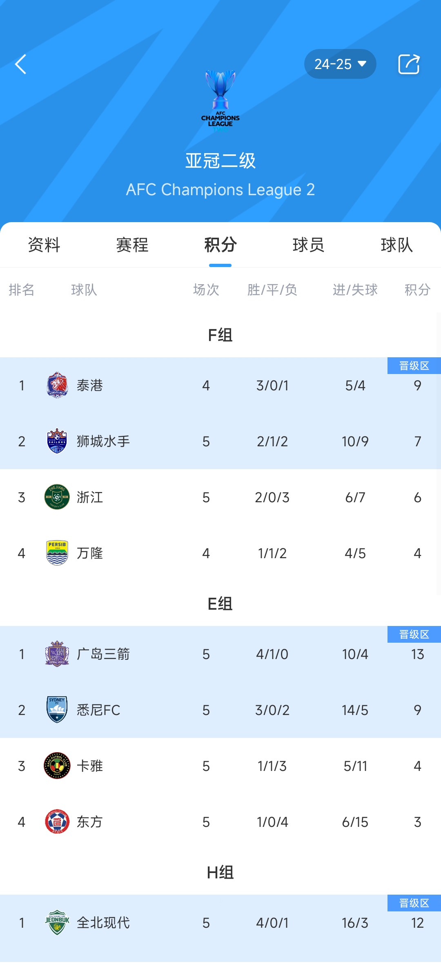
Task: Tap the 狮城水手 Sailors crest icon
Action: [57, 441]
